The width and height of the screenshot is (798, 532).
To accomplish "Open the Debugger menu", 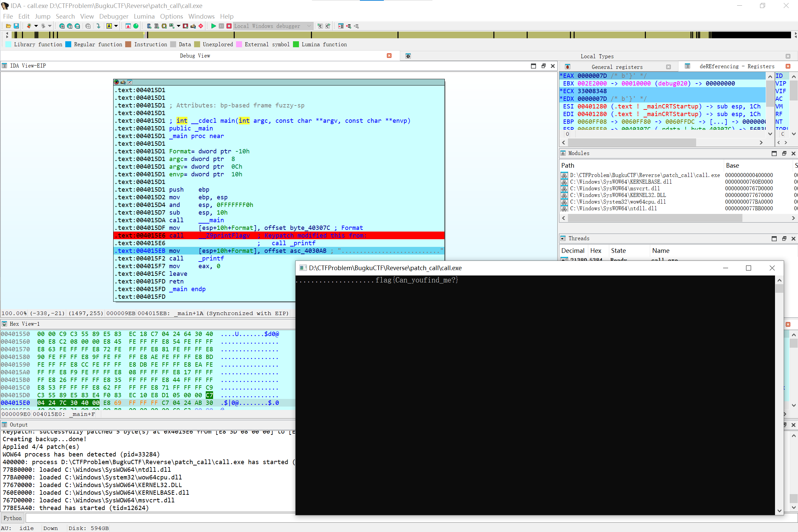I will pos(114,16).
